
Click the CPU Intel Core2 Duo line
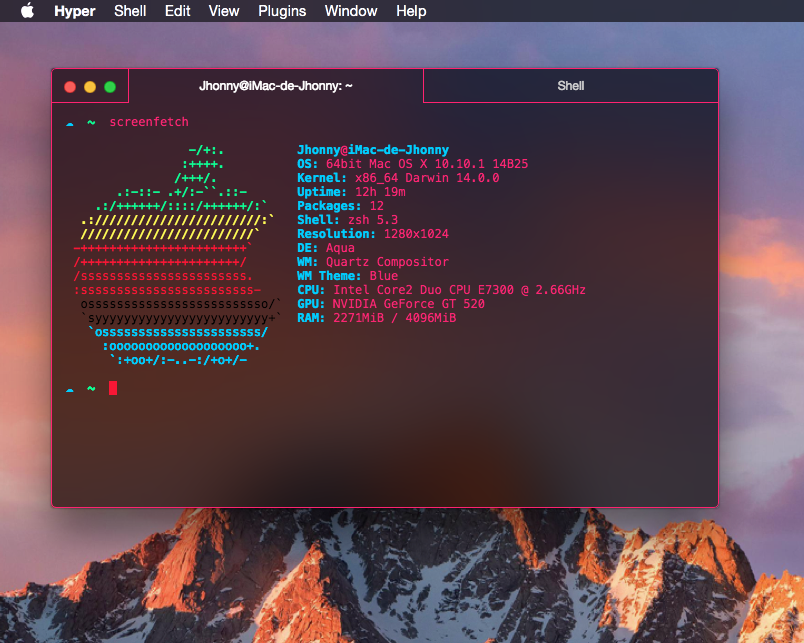click(441, 290)
